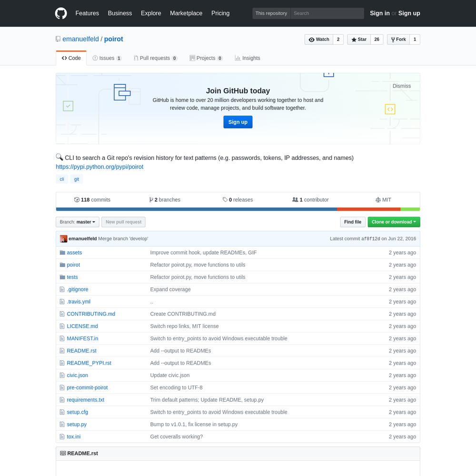Click the setup.py file icon
Screen dimensions: 476x476
point(62,425)
